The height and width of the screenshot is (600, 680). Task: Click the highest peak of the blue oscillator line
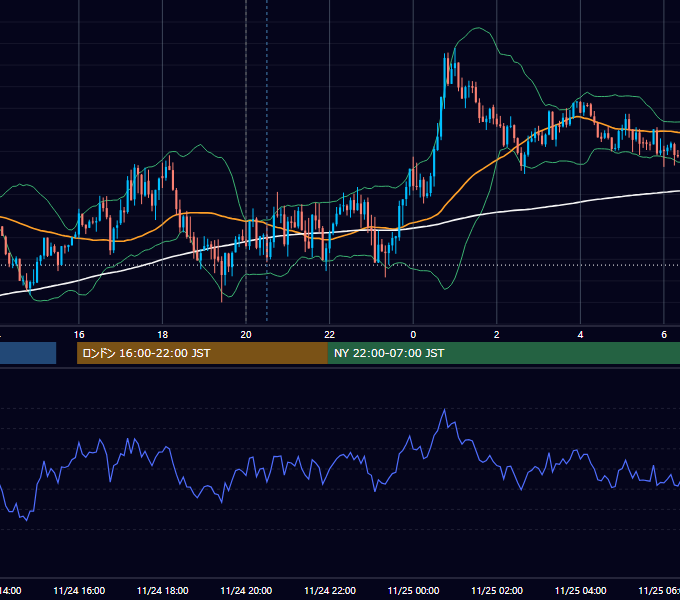[x=445, y=410]
